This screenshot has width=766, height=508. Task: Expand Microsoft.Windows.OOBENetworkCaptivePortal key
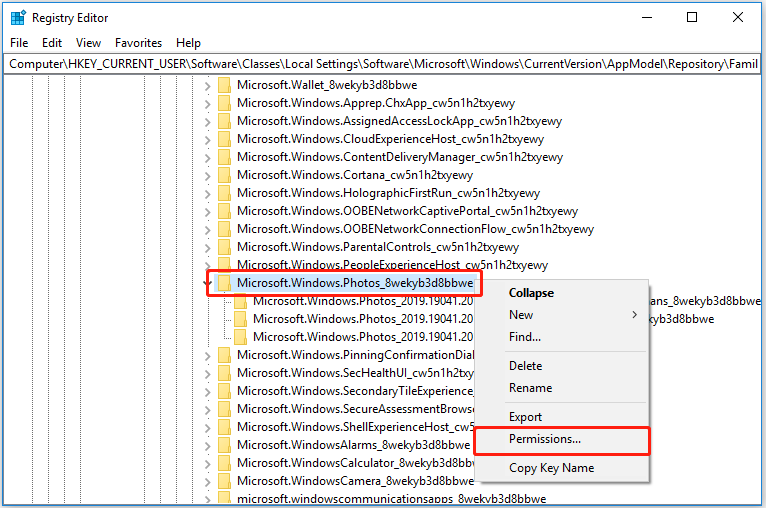(x=208, y=212)
